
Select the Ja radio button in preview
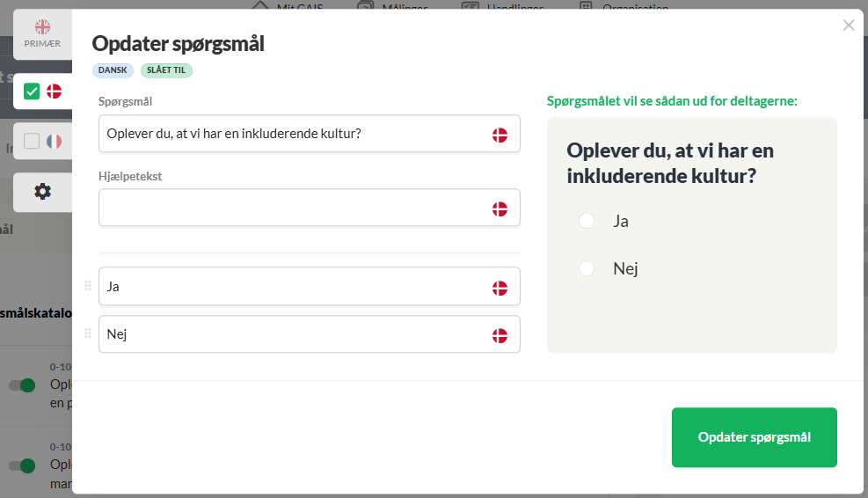pos(587,221)
